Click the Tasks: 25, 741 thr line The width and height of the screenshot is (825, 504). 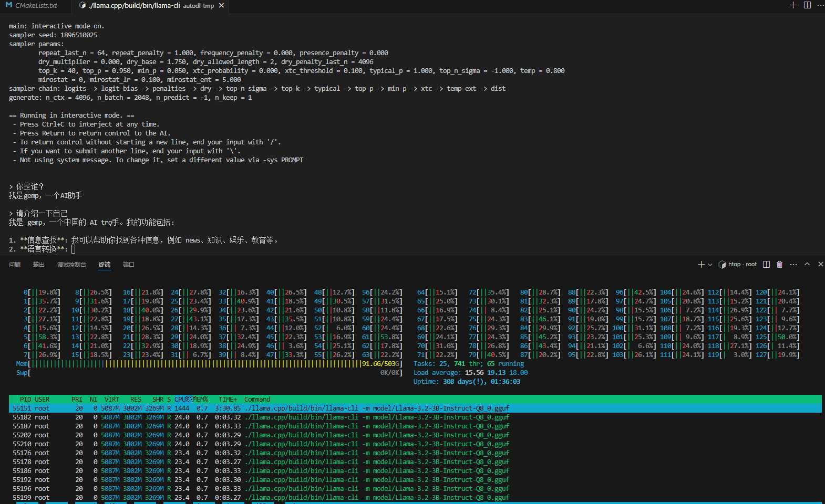tap(469, 364)
